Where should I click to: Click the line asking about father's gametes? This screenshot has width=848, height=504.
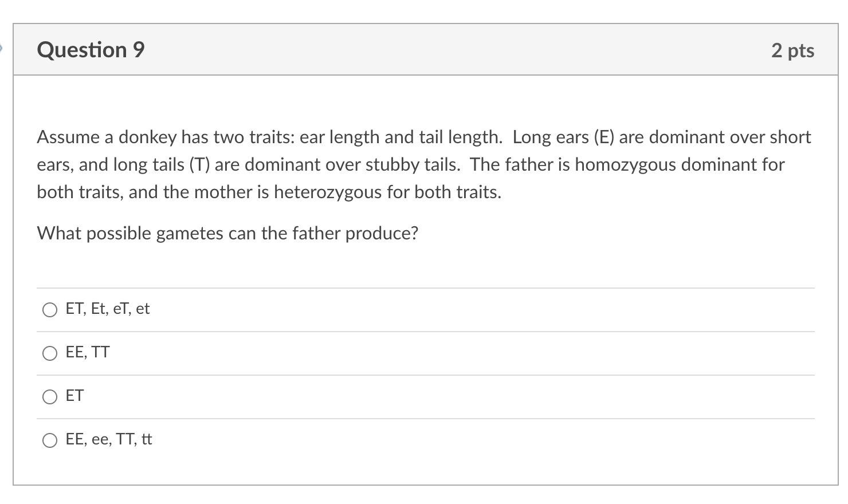(x=227, y=233)
